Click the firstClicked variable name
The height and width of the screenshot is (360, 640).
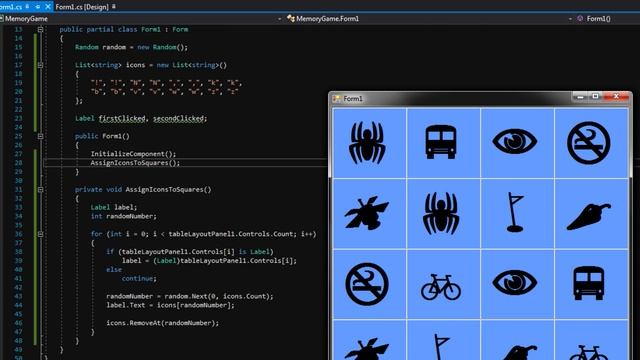(x=122, y=118)
